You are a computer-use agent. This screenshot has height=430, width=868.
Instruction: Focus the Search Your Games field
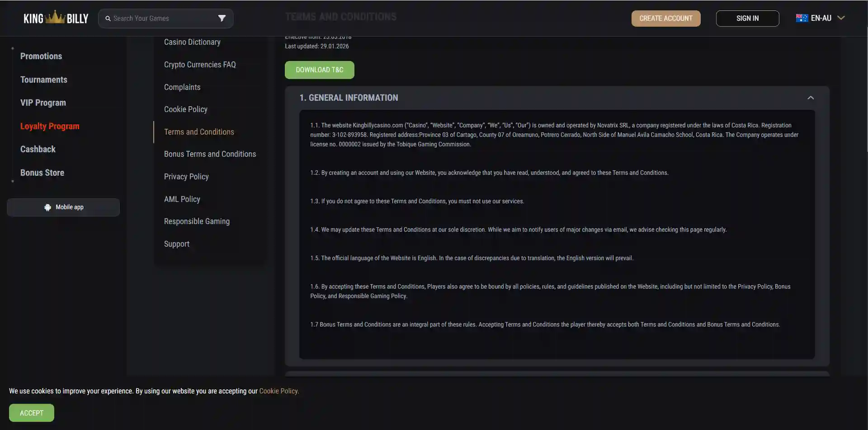166,19
